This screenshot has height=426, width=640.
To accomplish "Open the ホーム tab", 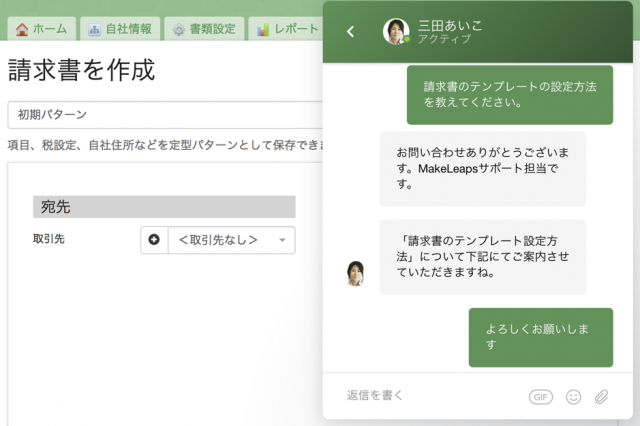I will [41, 29].
